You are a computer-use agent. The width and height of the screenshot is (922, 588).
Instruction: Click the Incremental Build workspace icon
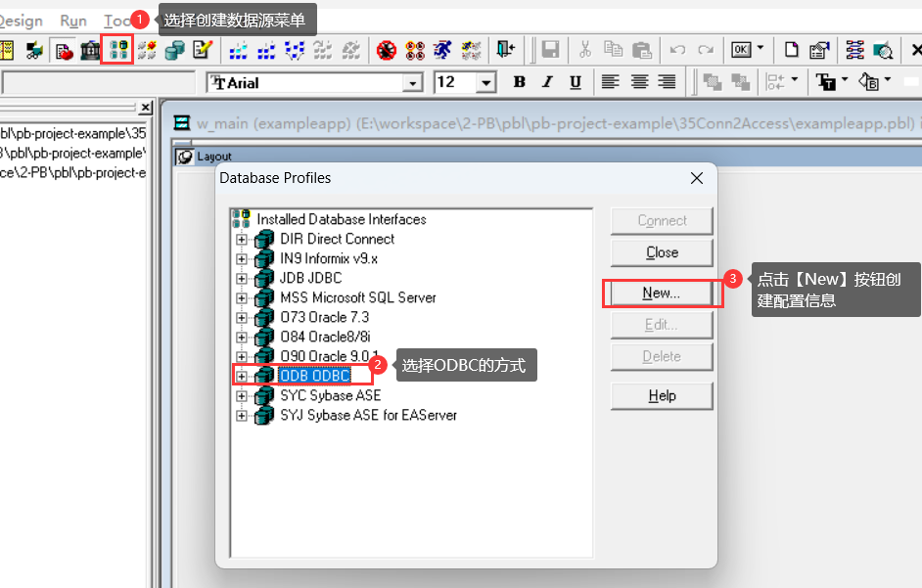pos(238,51)
